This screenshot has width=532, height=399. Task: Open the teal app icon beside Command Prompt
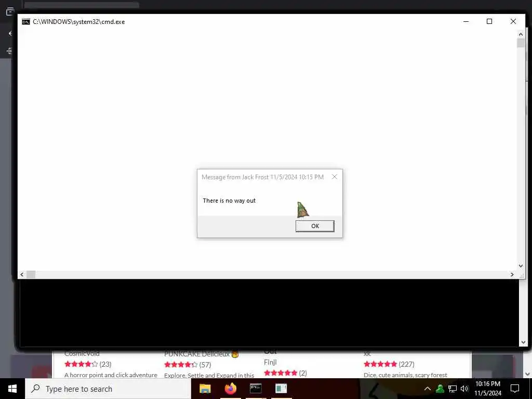click(281, 389)
